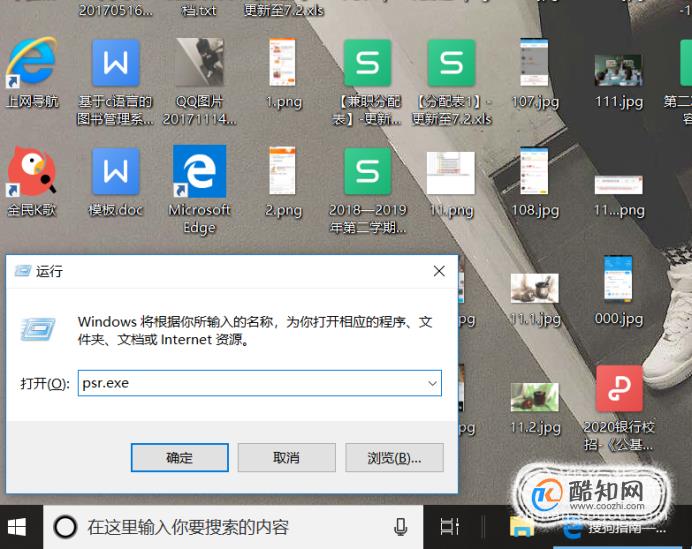Open the 【兼职分配表】-更新 spreadsheet icon
The width and height of the screenshot is (692, 549).
367,63
